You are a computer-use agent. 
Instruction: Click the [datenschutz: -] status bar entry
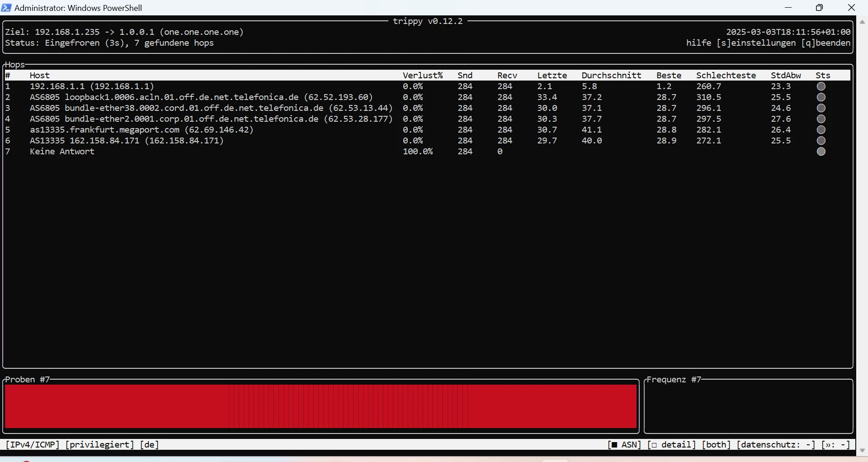[776, 445]
